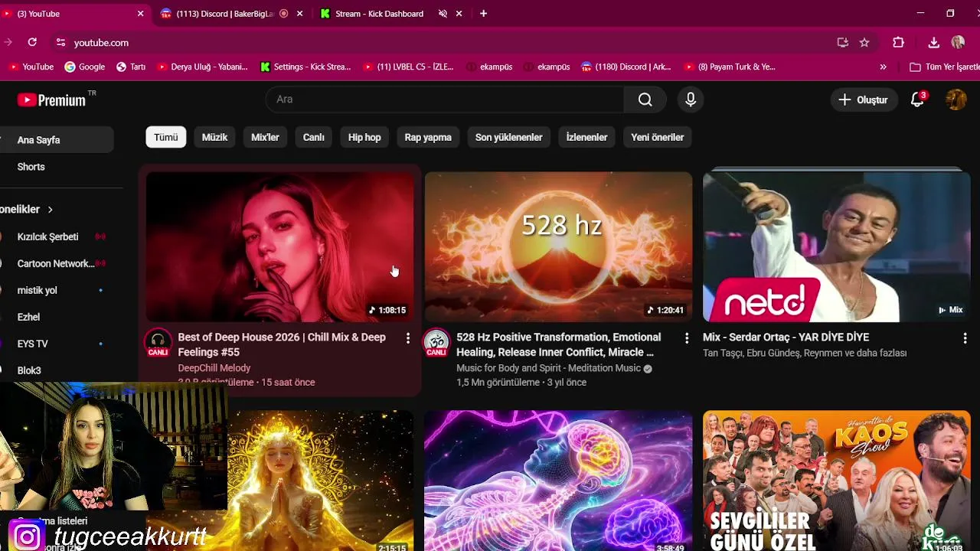Viewport: 980px width, 551px height.
Task: Open a new browser tab
Action: coord(483,14)
